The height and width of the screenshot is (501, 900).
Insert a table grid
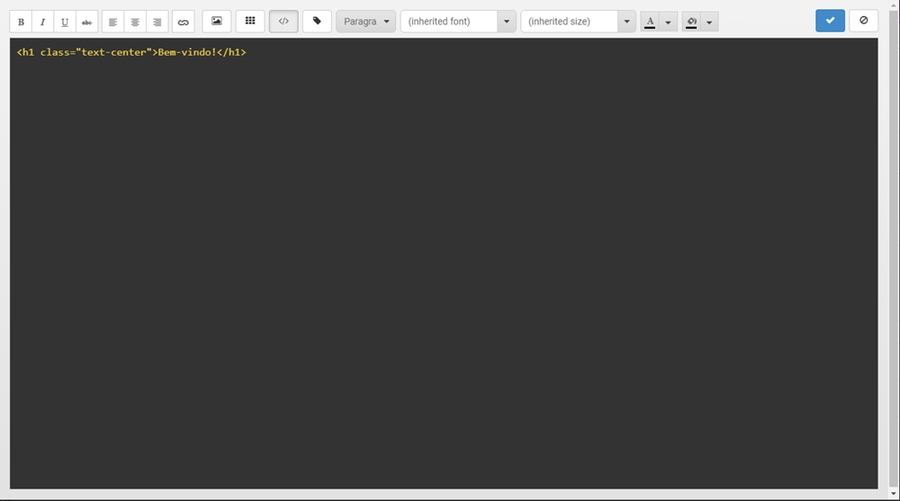click(250, 21)
